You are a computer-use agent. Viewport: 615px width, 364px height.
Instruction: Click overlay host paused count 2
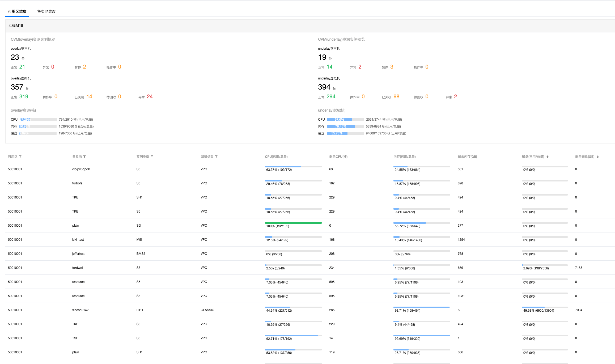[x=84, y=67]
